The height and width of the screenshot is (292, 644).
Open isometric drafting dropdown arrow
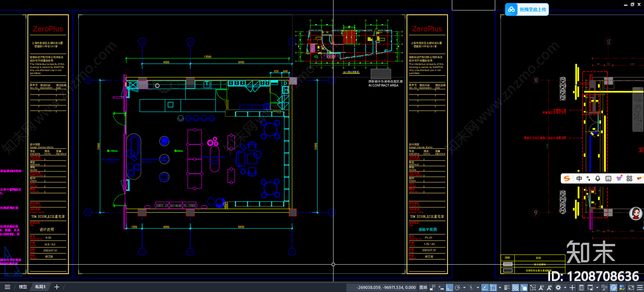(x=478, y=288)
